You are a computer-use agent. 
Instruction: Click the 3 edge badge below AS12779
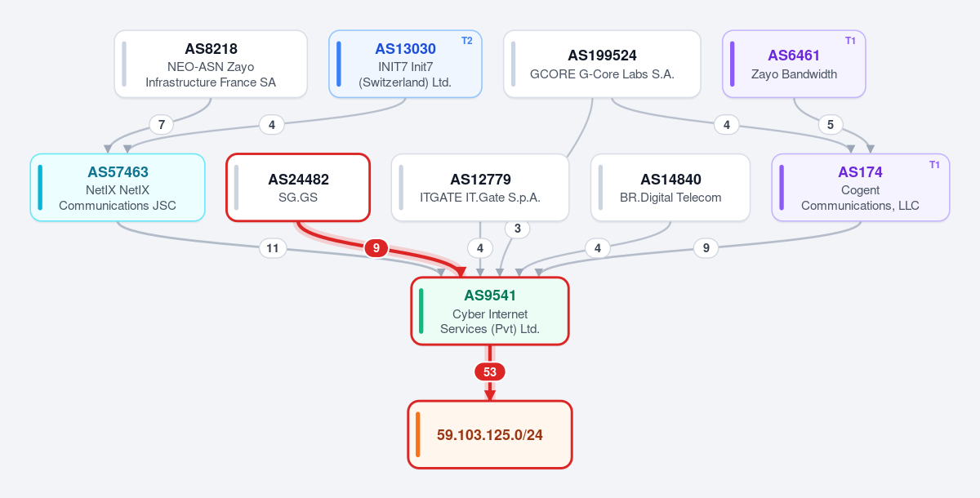coord(517,229)
